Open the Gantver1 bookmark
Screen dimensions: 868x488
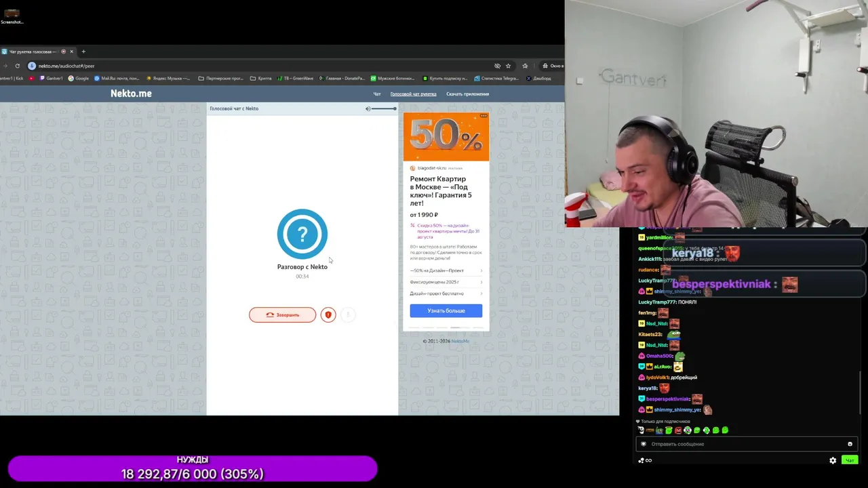tap(52, 79)
